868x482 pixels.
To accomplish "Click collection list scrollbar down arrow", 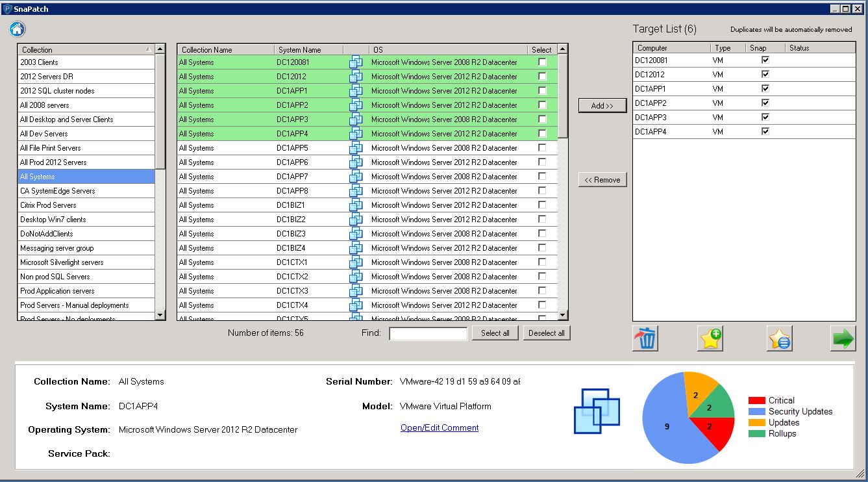I will (160, 315).
